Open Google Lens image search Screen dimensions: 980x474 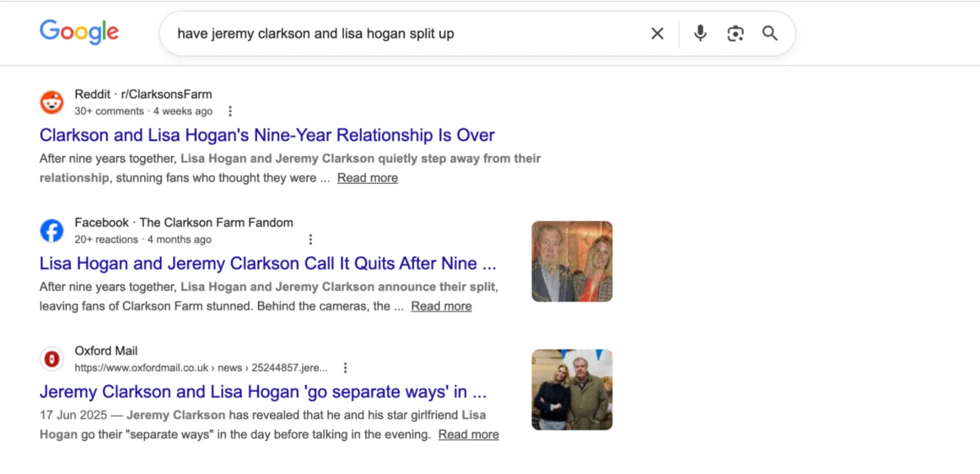pyautogui.click(x=735, y=34)
